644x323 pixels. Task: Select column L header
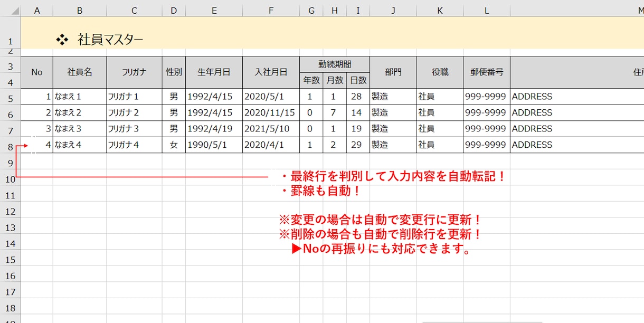(487, 11)
